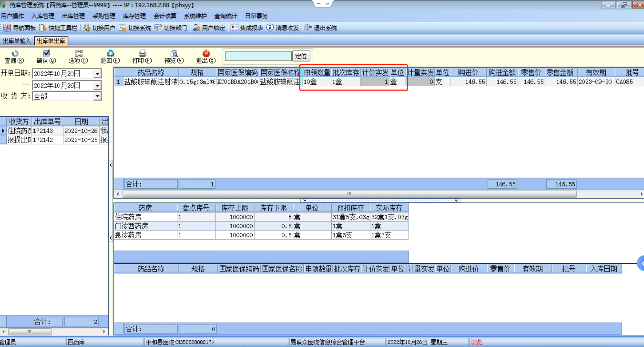
Task: Expand the 开单日期 start date dropdown
Action: point(97,73)
